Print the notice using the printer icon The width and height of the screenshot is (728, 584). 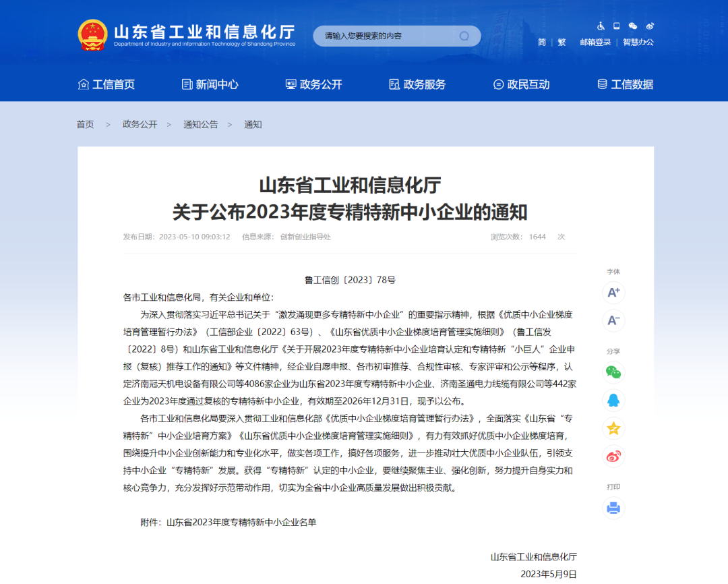[x=613, y=508]
